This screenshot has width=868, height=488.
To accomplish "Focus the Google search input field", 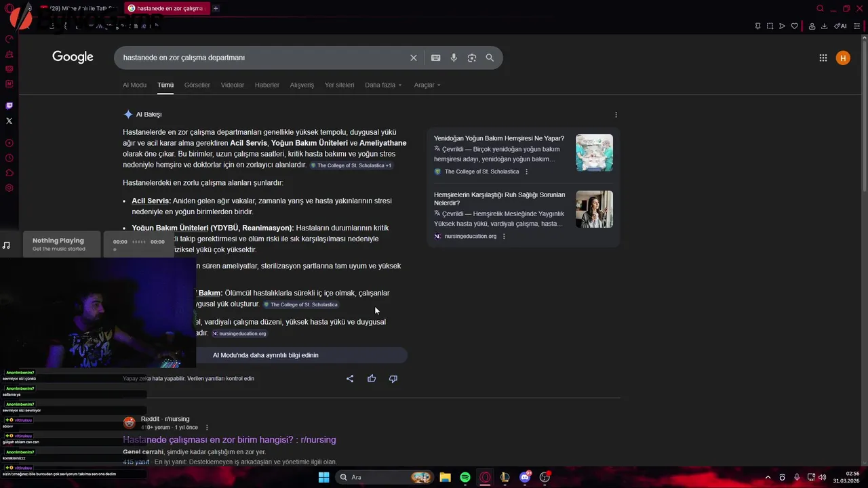I will point(264,58).
